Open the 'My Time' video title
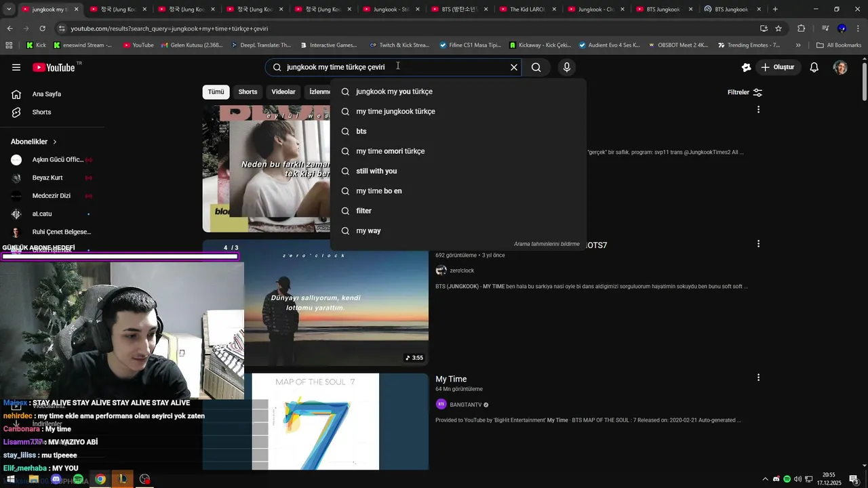 pos(451,379)
